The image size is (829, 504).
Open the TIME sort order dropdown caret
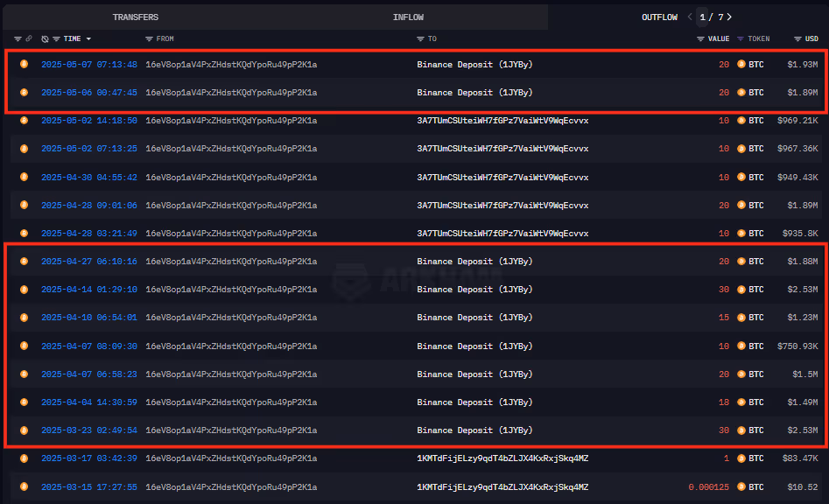(x=88, y=38)
